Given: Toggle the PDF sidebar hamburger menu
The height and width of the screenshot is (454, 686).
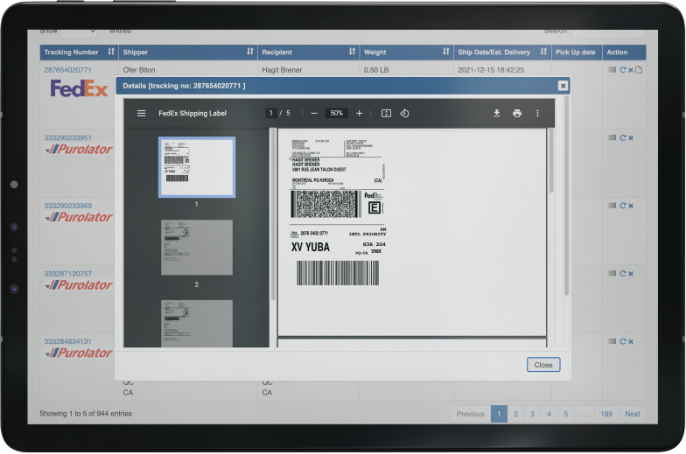Looking at the screenshot, I should pos(141,113).
